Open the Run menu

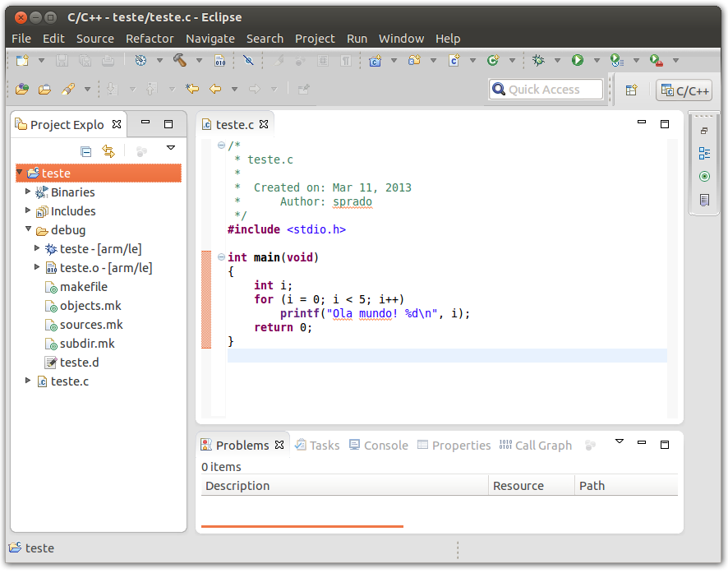click(x=357, y=39)
